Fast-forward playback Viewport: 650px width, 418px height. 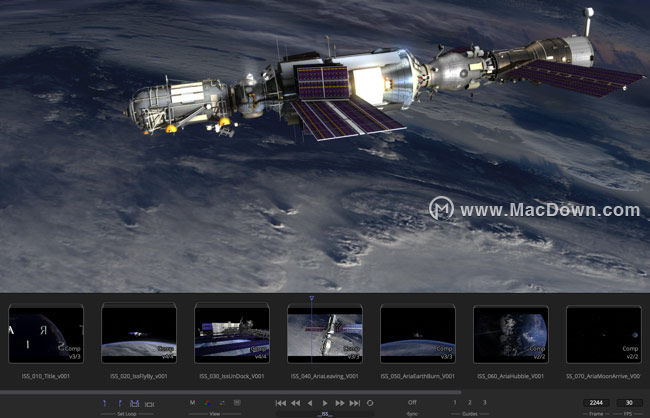[340, 403]
